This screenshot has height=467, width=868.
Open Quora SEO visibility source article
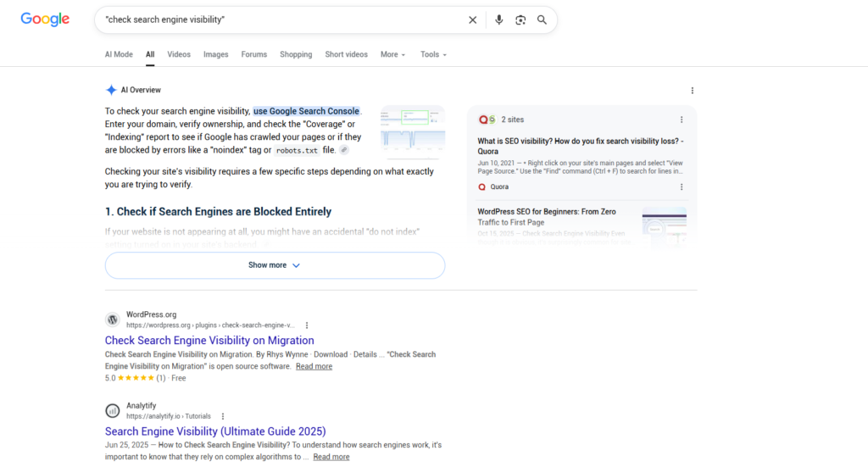[581, 146]
